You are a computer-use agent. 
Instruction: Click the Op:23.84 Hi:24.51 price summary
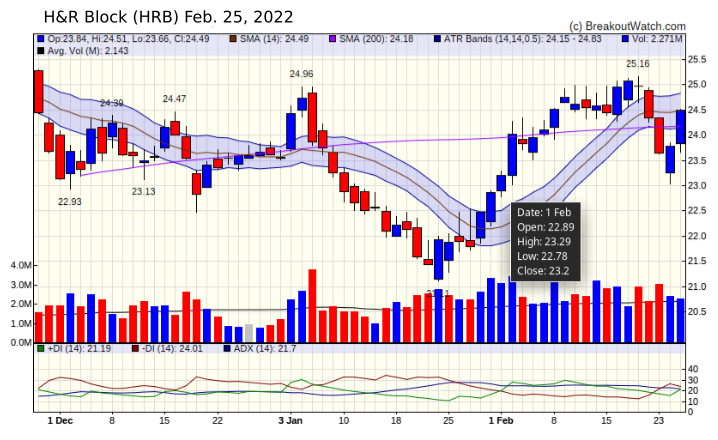pos(128,39)
